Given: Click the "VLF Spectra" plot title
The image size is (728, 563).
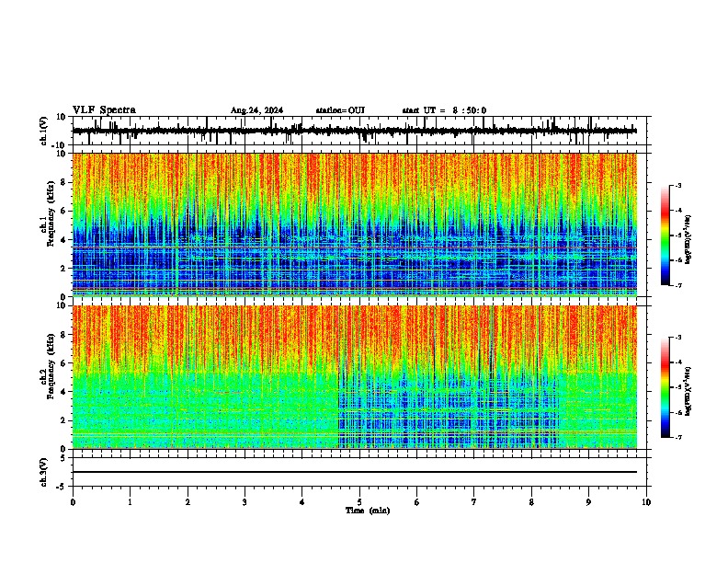Looking at the screenshot, I should coord(104,110).
